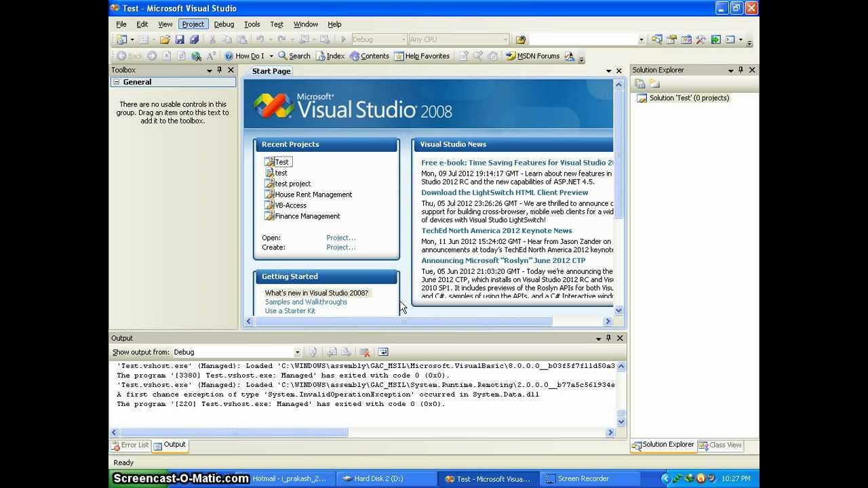The width and height of the screenshot is (868, 488).
Task: Click Output panel horizontal scrollbar thumb
Action: (x=235, y=432)
